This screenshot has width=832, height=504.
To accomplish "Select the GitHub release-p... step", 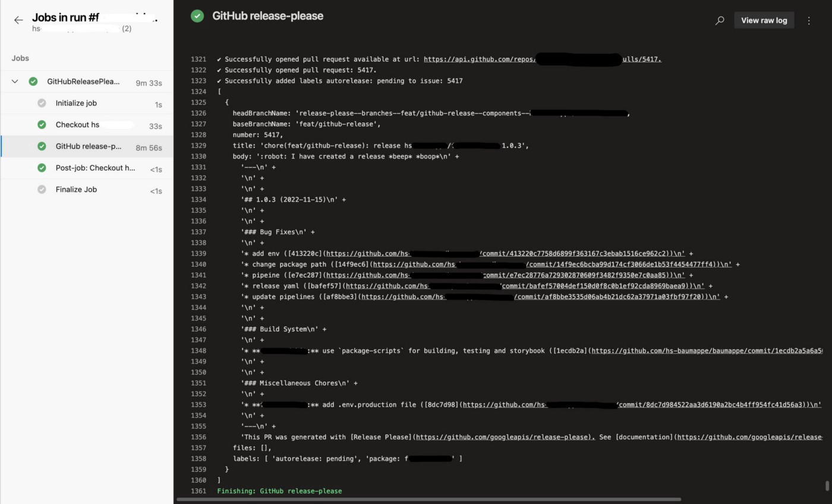I will tap(87, 146).
